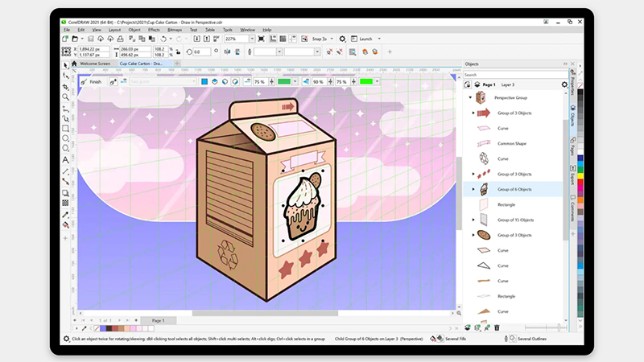Open the Open-file dropdown arrow
Screen dimensions: 644x362
coord(82,39)
